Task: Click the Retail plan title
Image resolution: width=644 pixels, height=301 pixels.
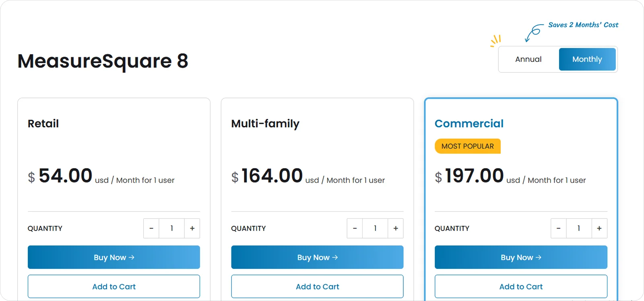Action: pos(43,123)
